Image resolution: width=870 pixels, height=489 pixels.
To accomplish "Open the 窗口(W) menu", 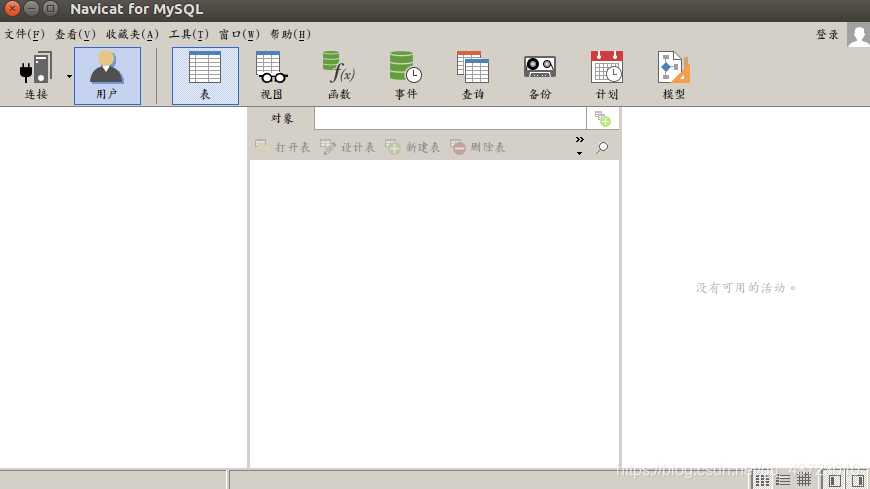I will [x=239, y=34].
